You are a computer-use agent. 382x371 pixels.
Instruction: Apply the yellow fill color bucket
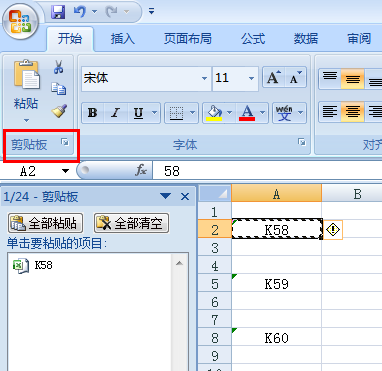point(214,113)
